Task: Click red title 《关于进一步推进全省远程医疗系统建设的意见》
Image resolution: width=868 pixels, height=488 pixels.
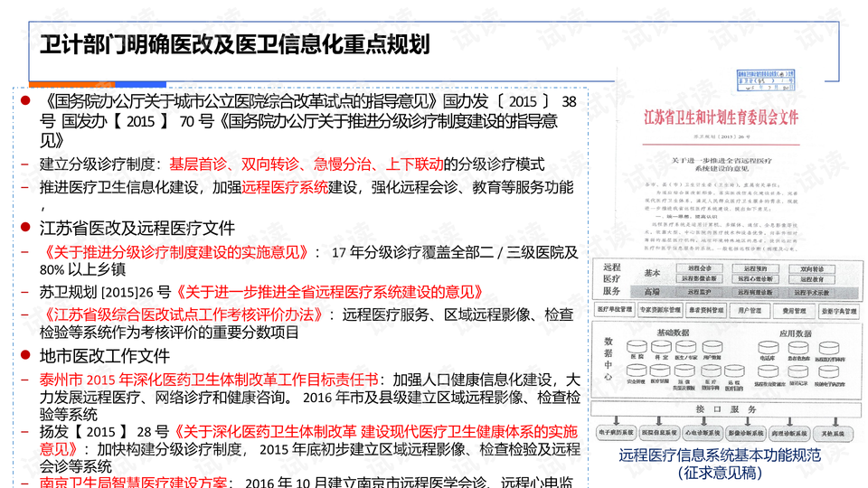Action: pos(328,292)
